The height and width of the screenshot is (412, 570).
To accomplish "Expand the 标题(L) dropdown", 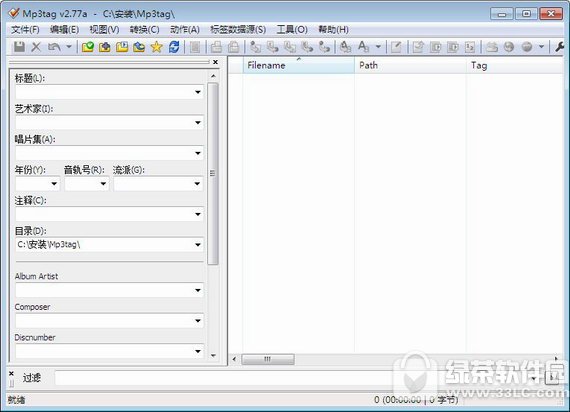I will click(198, 92).
